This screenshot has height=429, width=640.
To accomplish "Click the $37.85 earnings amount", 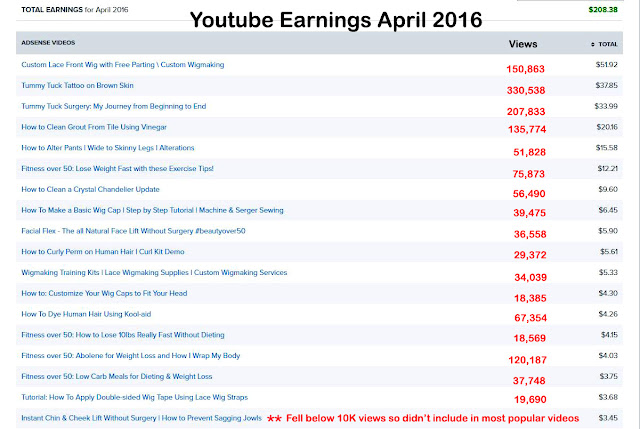I will pos(607,85).
